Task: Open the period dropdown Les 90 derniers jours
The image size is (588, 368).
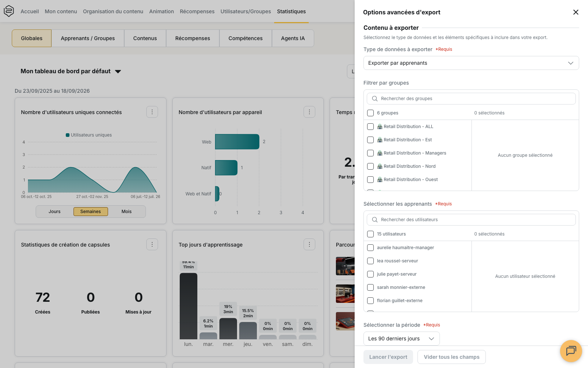Action: (401, 339)
